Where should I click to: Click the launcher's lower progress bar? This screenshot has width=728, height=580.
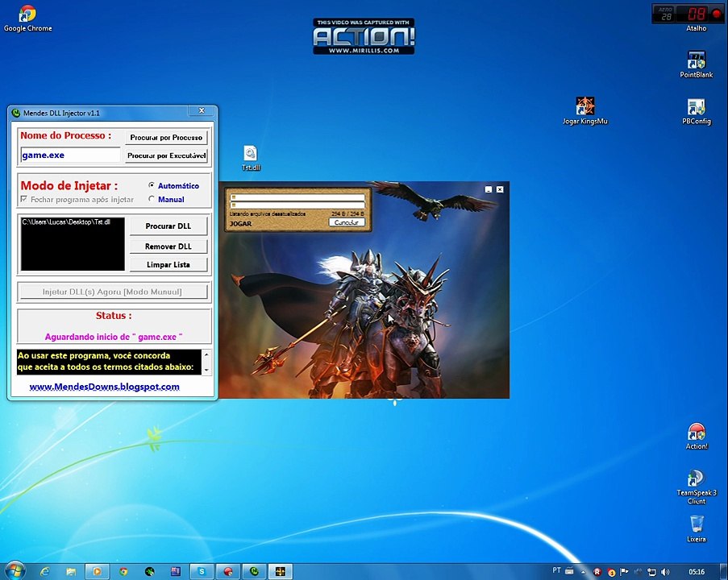[297, 205]
